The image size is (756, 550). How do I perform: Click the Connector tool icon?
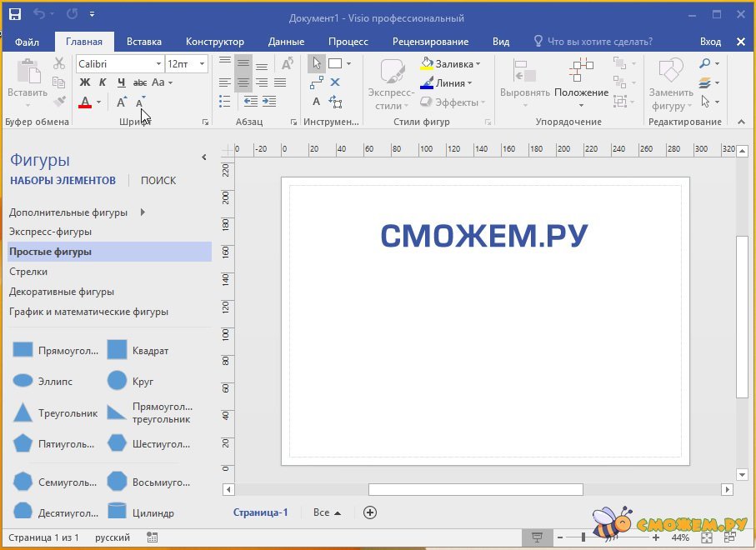click(316, 82)
